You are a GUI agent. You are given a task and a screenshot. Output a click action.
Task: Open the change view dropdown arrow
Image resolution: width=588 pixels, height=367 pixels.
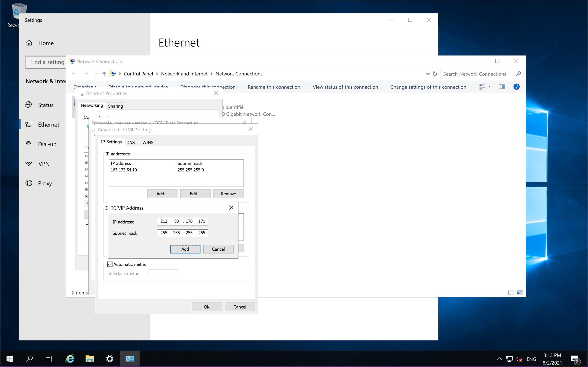489,87
